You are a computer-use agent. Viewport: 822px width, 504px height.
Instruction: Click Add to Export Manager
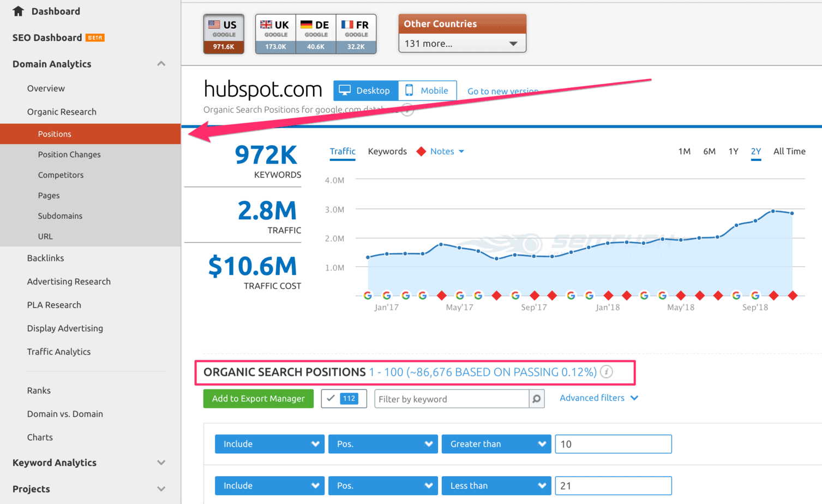(x=259, y=399)
